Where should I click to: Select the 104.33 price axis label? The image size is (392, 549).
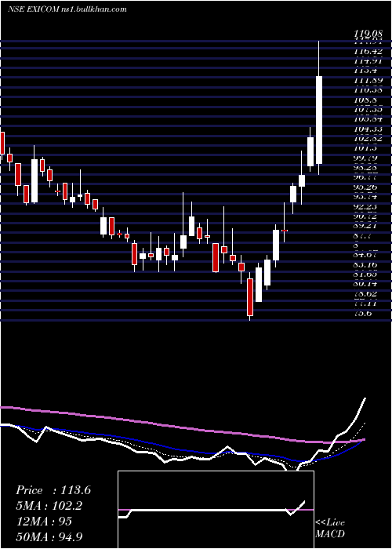pos(368,129)
